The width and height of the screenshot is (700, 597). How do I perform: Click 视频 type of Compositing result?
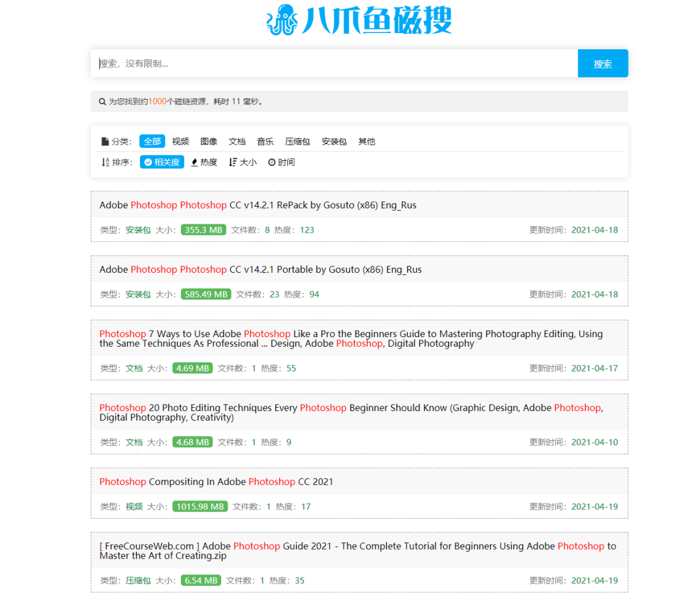coord(134,506)
